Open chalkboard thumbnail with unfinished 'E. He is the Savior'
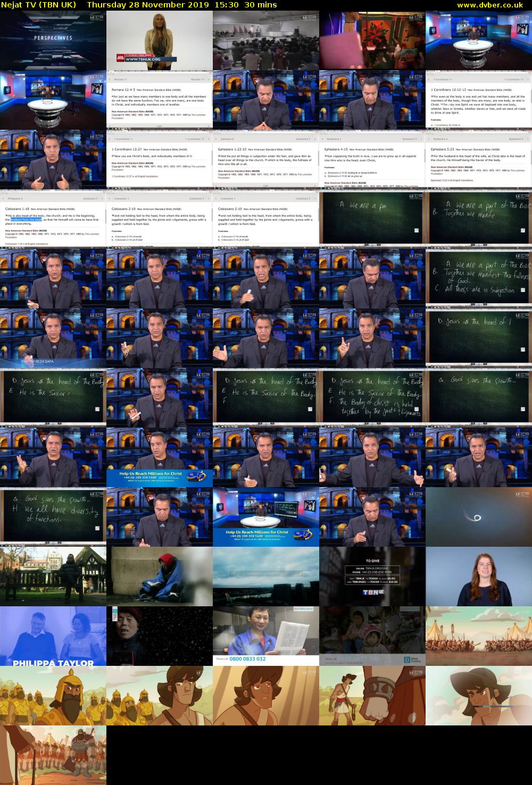Viewport: 532px width, 785px height. pos(53,397)
